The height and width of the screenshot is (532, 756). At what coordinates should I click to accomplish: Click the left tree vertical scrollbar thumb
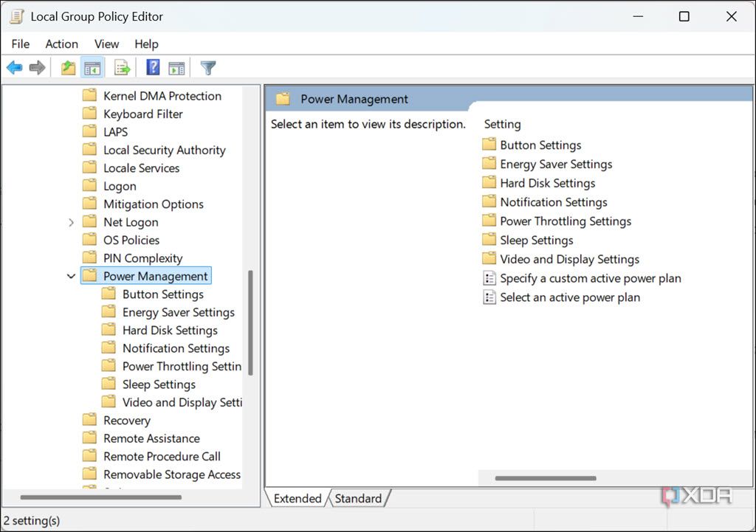[x=250, y=322]
